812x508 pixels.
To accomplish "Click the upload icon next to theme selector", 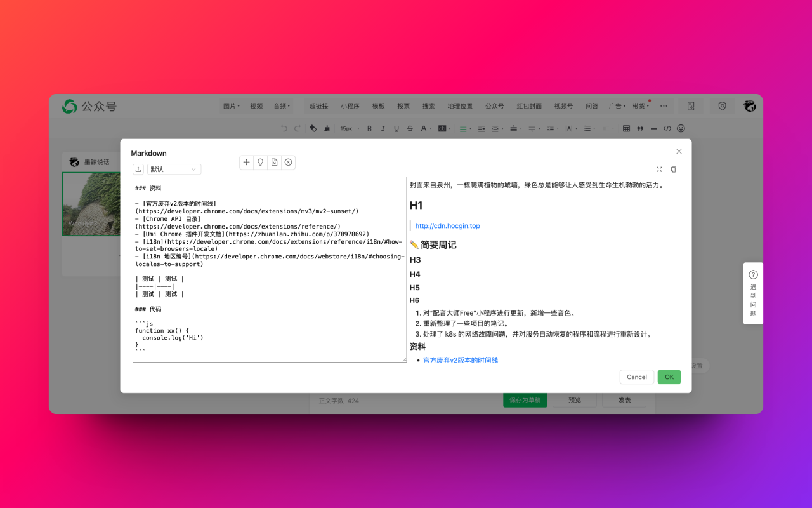I will coord(138,169).
